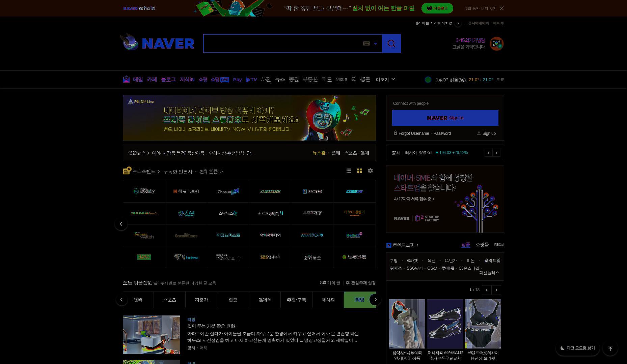627x364 pixels.
Task: Open the SBS 연예뉴스 publisher logo
Action: [x=270, y=257]
